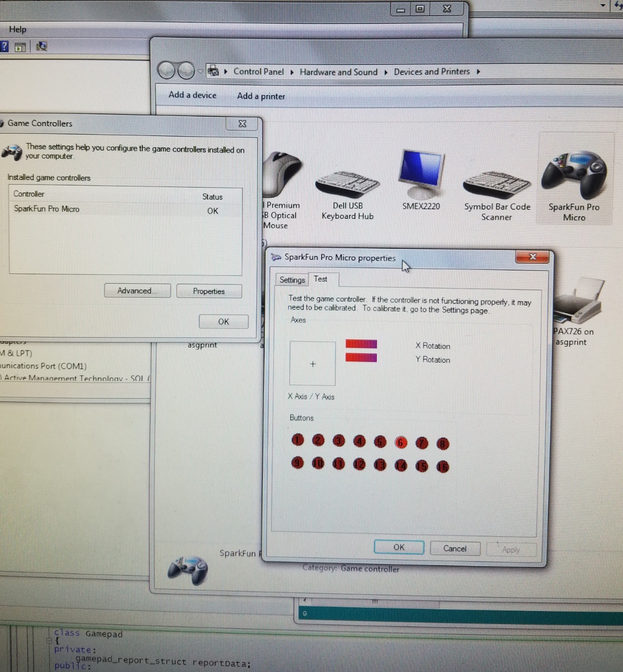623x672 pixels.
Task: Select the SMEX2220 monitor device
Action: (x=421, y=179)
